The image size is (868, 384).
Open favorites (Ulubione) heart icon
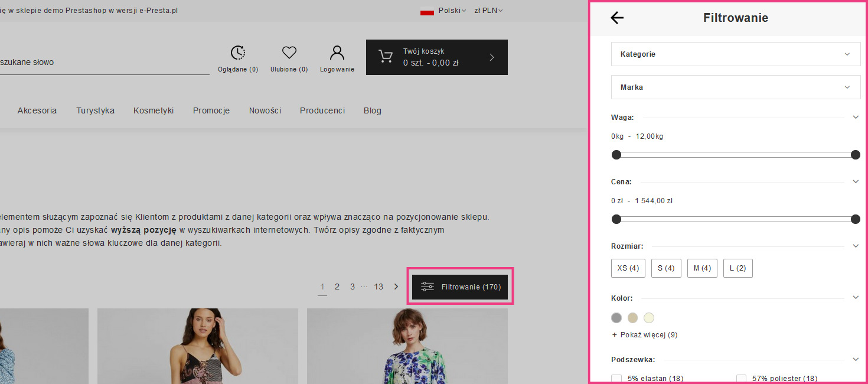tap(289, 53)
